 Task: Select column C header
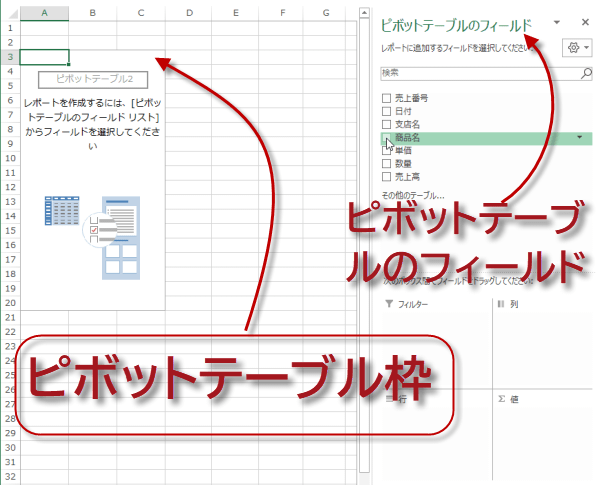(x=140, y=13)
